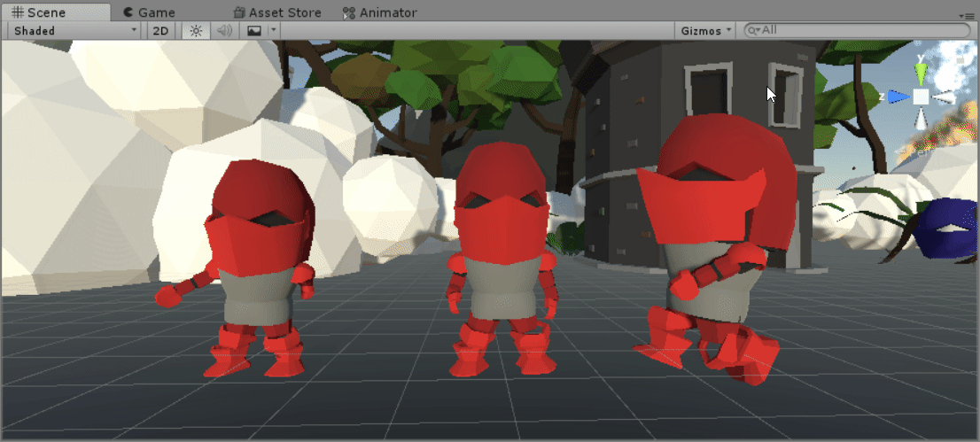The image size is (980, 442).
Task: Open search filter magnifier dropdown
Action: [x=755, y=30]
